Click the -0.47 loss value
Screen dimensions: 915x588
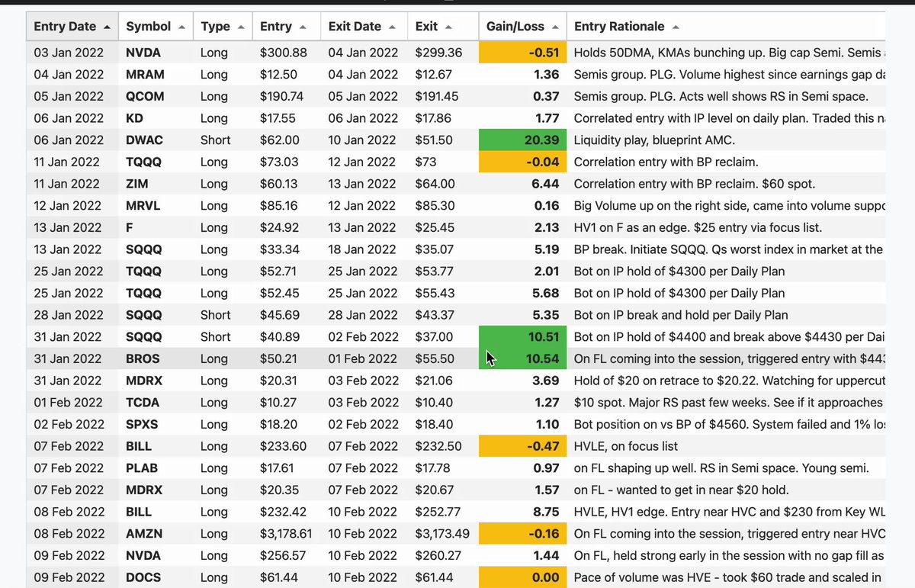pyautogui.click(x=544, y=446)
